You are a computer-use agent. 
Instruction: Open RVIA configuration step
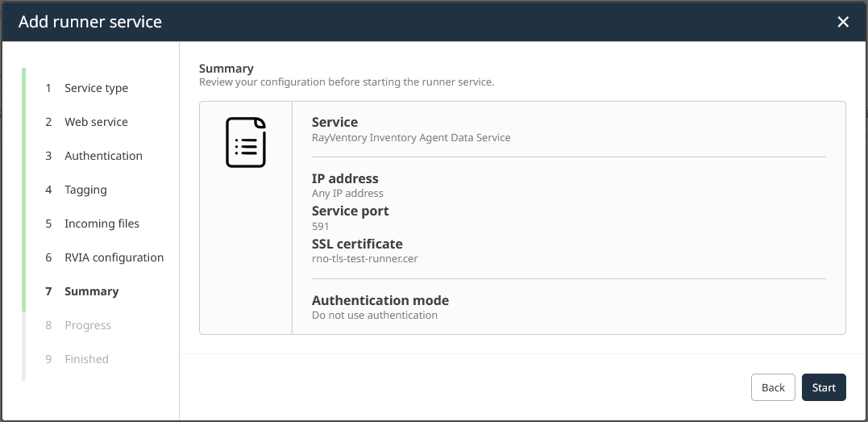coord(114,257)
